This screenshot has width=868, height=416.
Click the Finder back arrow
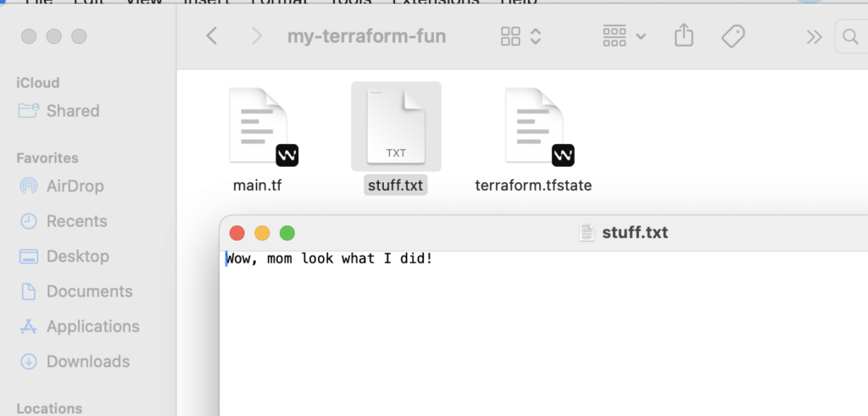point(212,36)
